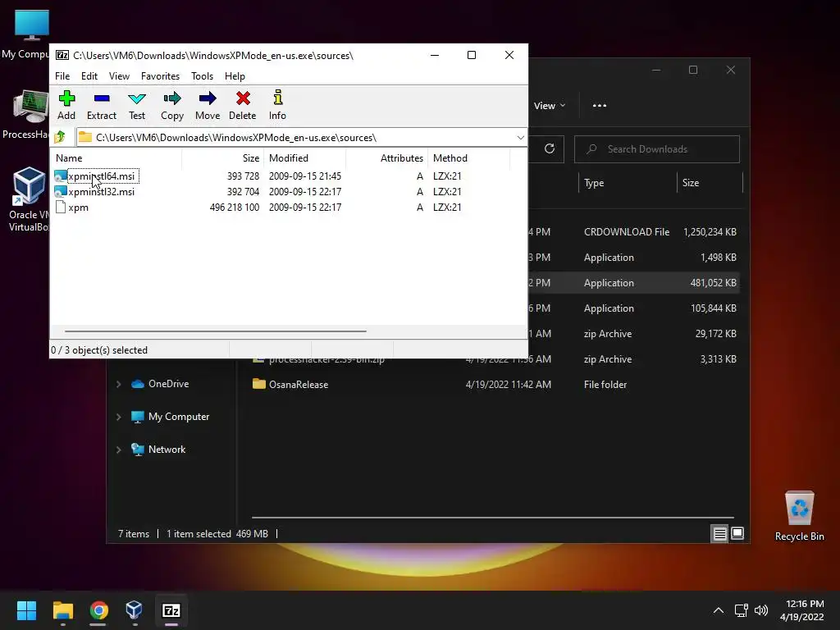Open volume tray icon
The height and width of the screenshot is (630, 840).
pyautogui.click(x=760, y=610)
